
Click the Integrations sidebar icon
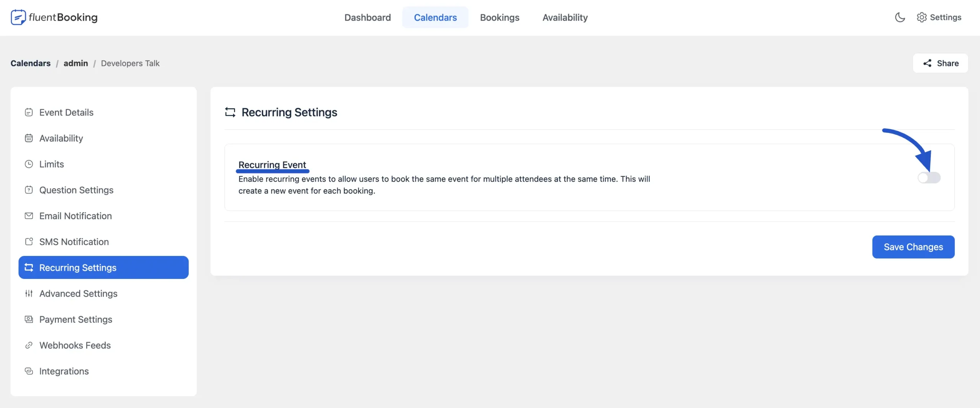click(x=29, y=371)
